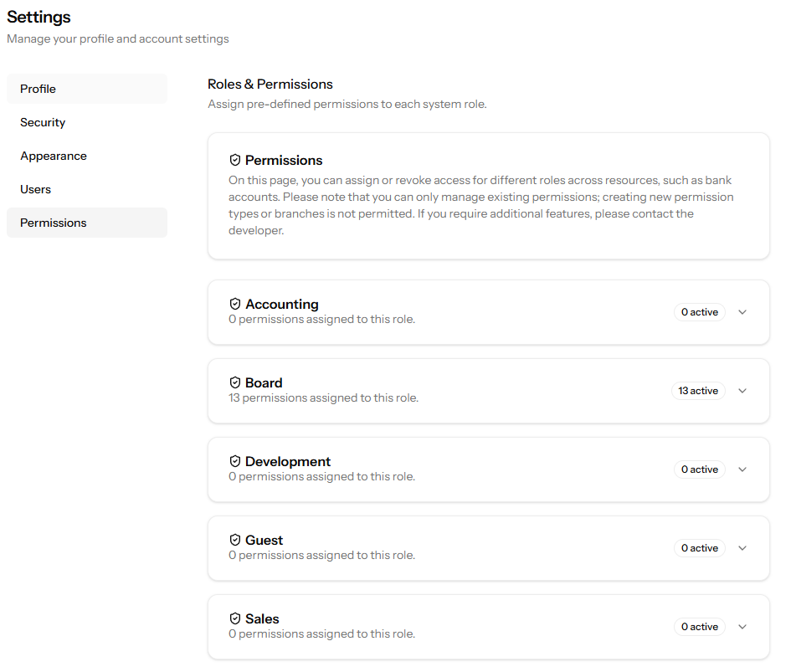This screenshot has width=796, height=672.
Task: Expand the Development role permissions
Action: 742,469
